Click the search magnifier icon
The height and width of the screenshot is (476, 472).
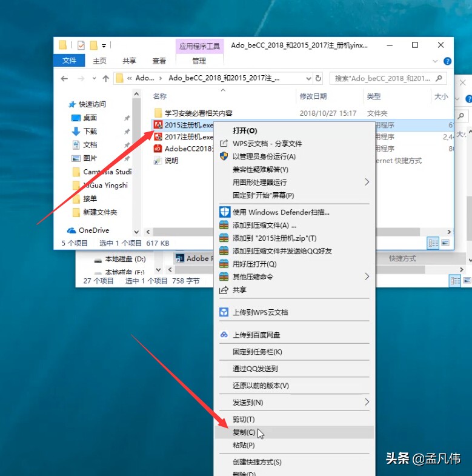[x=439, y=78]
